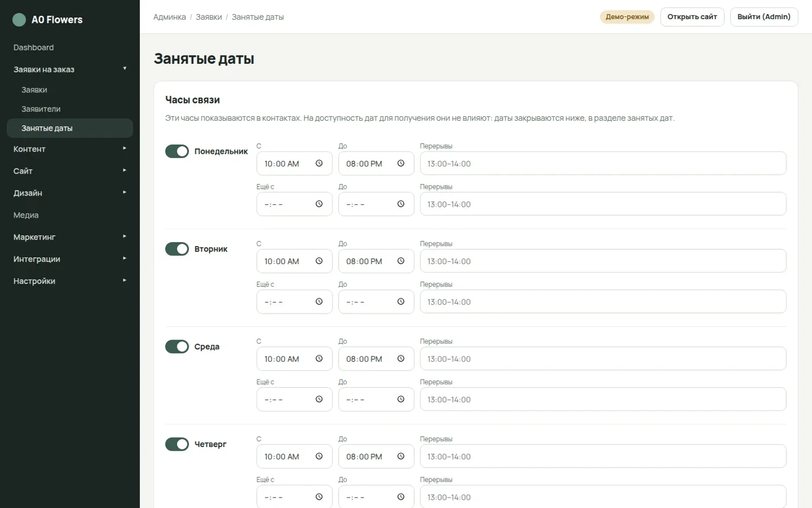The height and width of the screenshot is (508, 812).
Task: Expand the Маркетинг menu arrow
Action: pyautogui.click(x=125, y=236)
